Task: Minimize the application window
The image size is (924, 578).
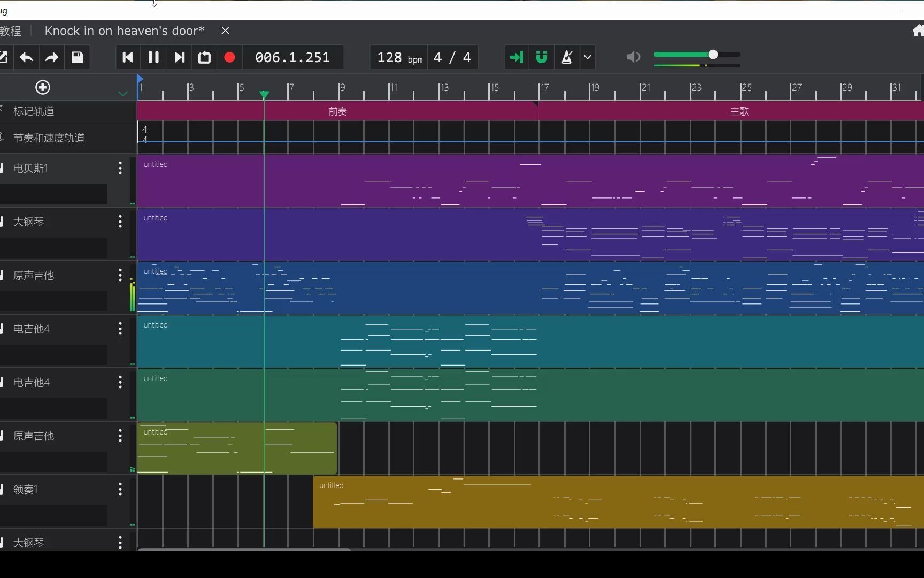Action: point(897,10)
